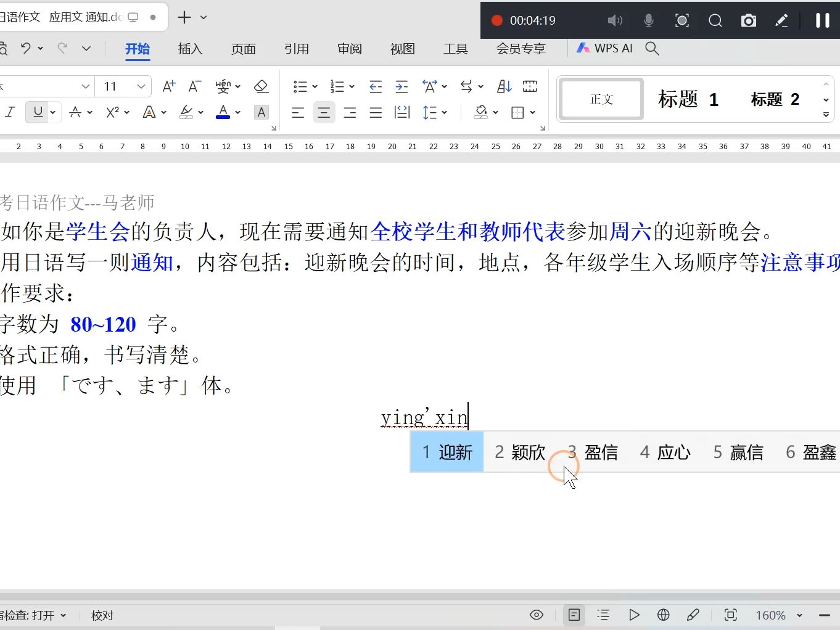Open the quick access toolbar dropdown
The image size is (840, 630).
tap(86, 48)
